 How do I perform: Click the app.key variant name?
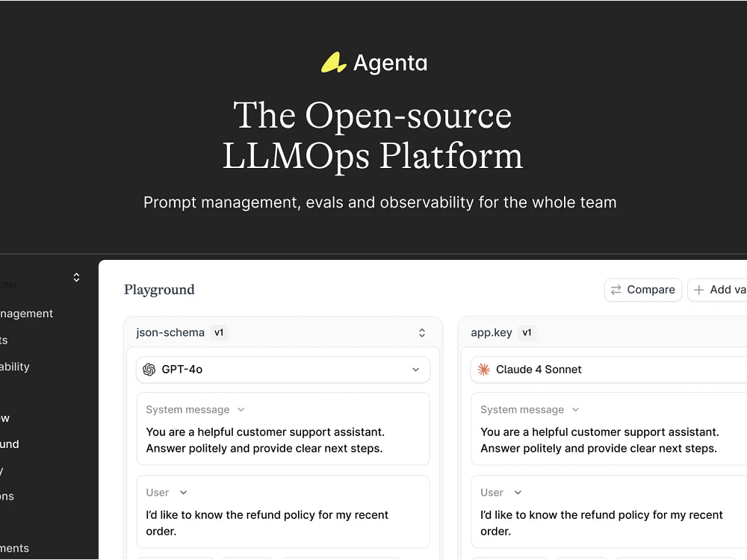(492, 332)
